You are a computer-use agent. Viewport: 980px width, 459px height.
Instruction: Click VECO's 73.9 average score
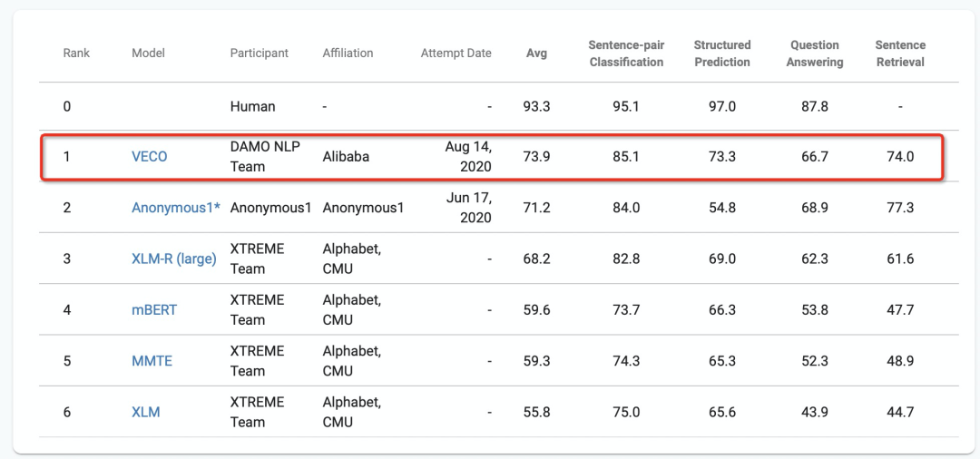point(538,157)
